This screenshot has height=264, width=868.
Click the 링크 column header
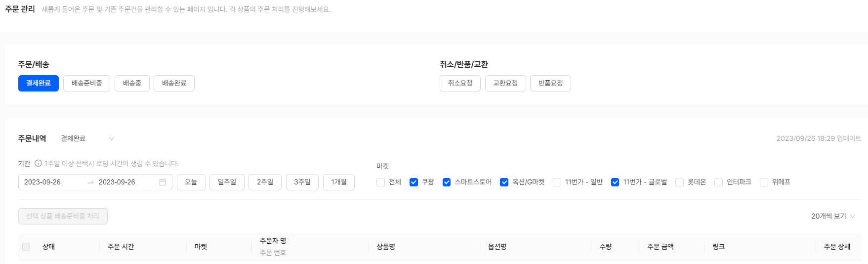pos(719,247)
